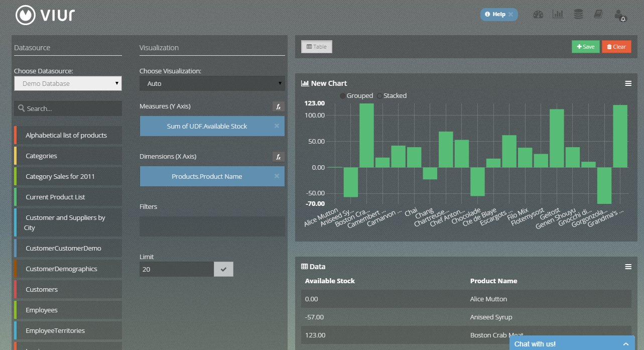Open the bar chart icon in header
This screenshot has height=350, width=644.
[558, 14]
